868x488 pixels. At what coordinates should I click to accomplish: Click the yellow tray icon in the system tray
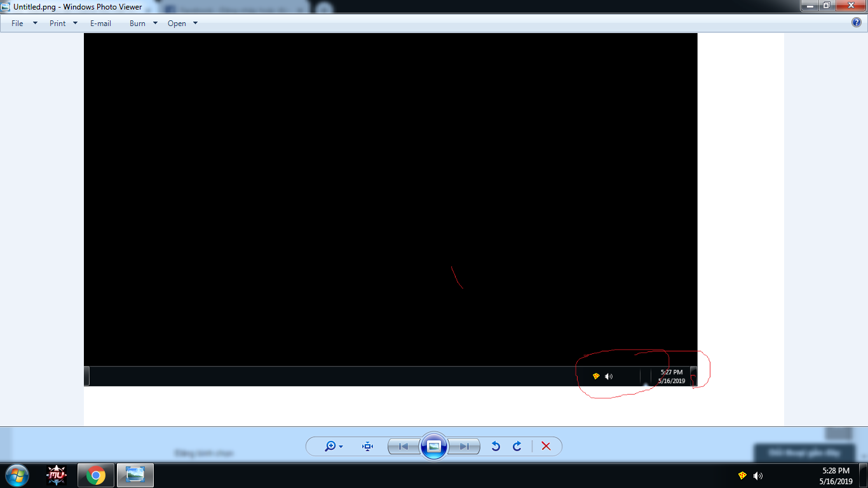pos(742,475)
